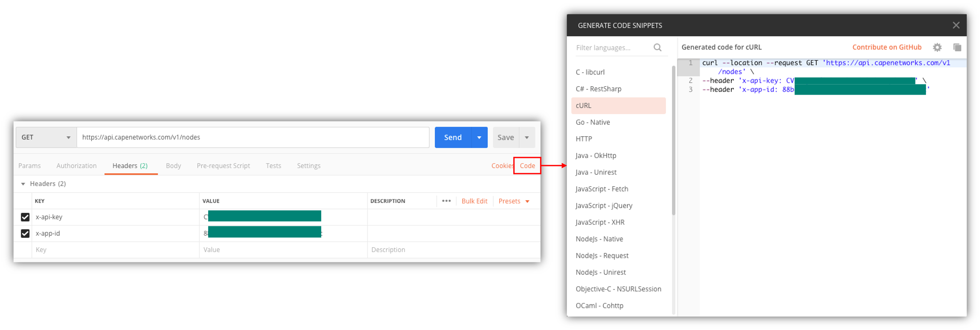
Task: Select the cURL language entry
Action: pos(618,105)
